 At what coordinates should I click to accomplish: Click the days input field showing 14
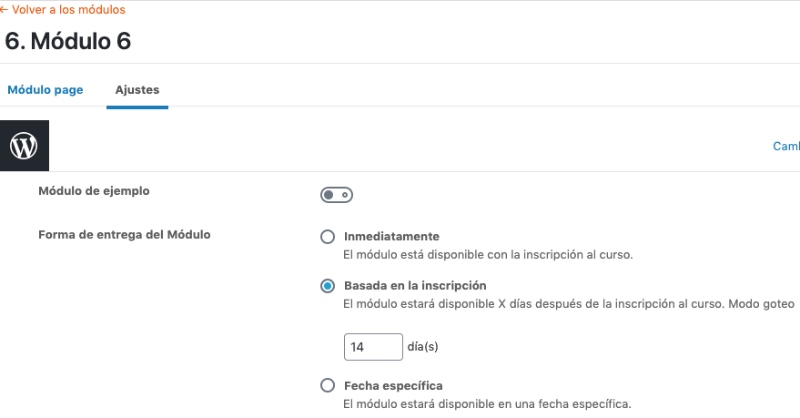tap(373, 347)
